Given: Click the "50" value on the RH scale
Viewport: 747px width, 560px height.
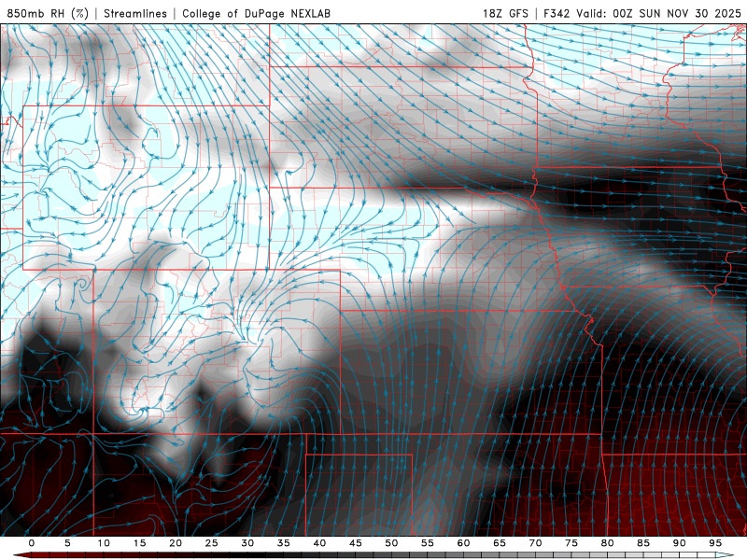Looking at the screenshot, I should click(391, 543).
